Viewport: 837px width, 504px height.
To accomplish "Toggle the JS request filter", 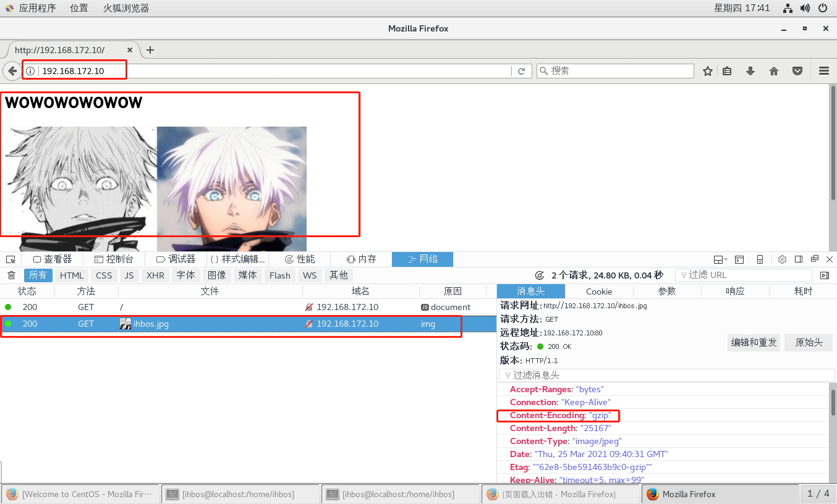I will pyautogui.click(x=129, y=275).
